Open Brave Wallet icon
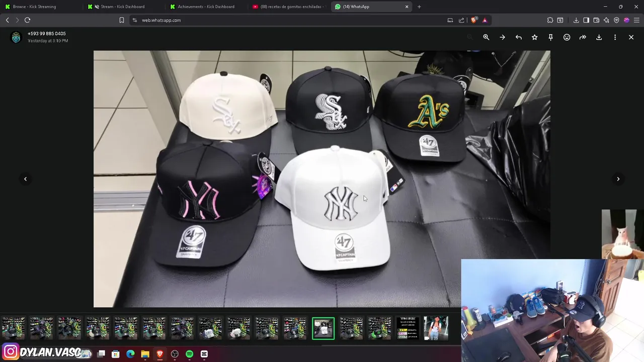This screenshot has width=644, height=362. pos(596,20)
